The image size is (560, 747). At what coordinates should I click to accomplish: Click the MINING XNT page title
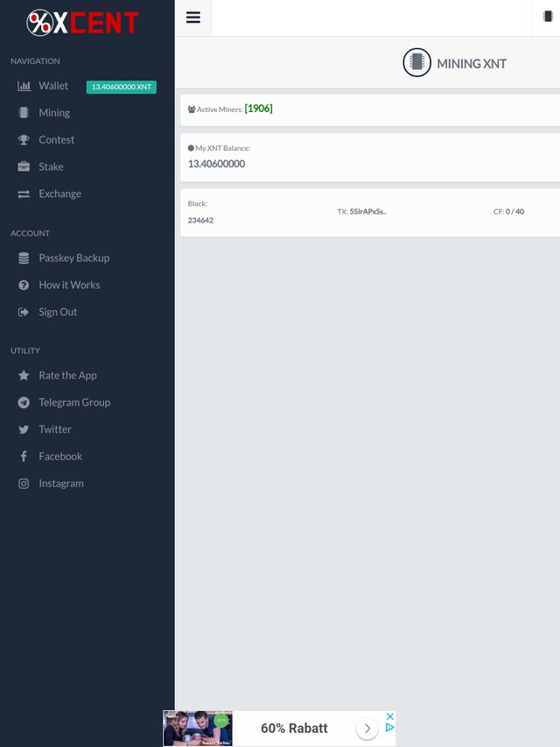pos(472,63)
